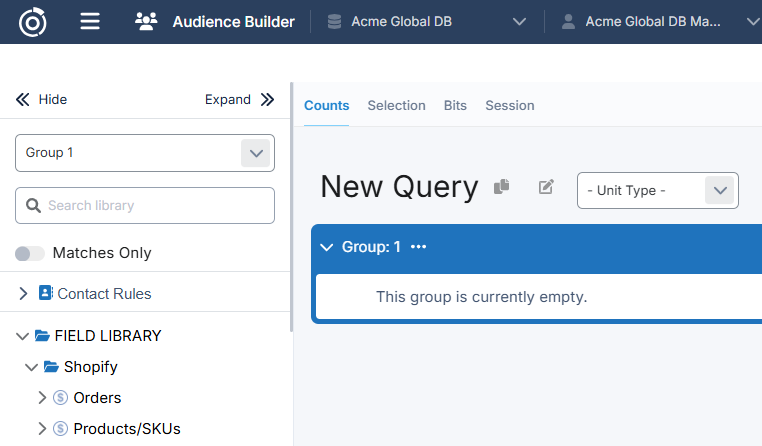Image resolution: width=762 pixels, height=446 pixels.
Task: Collapse the FIELD LIBRARY folder
Action: (23, 336)
